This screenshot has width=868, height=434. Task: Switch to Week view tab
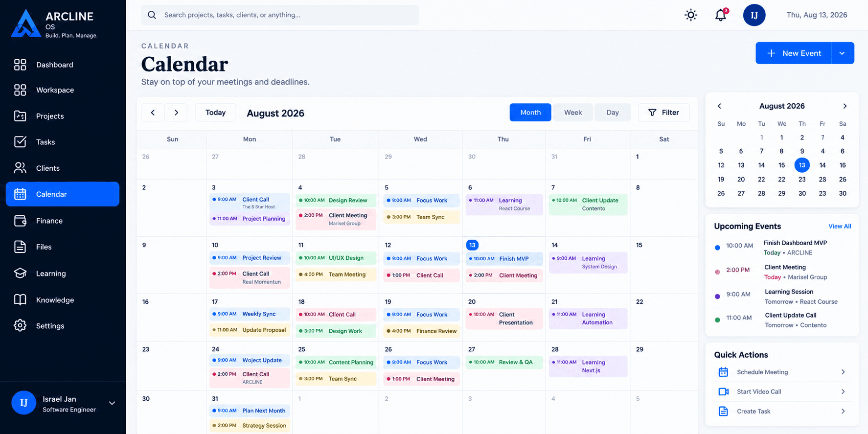(x=573, y=113)
